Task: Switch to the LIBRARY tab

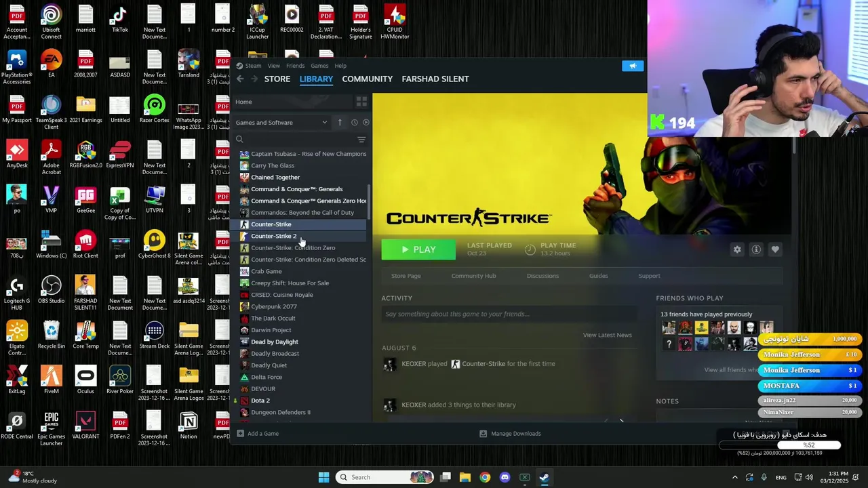Action: [316, 79]
